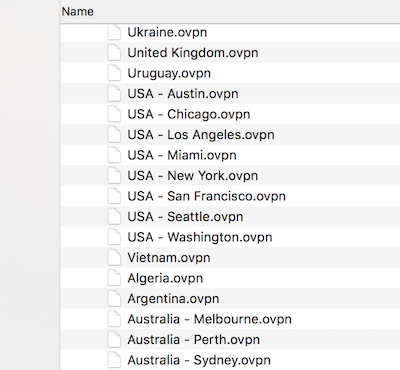Select the Uruguay.ovpn file icon
The width and height of the screenshot is (400, 370).
click(114, 73)
